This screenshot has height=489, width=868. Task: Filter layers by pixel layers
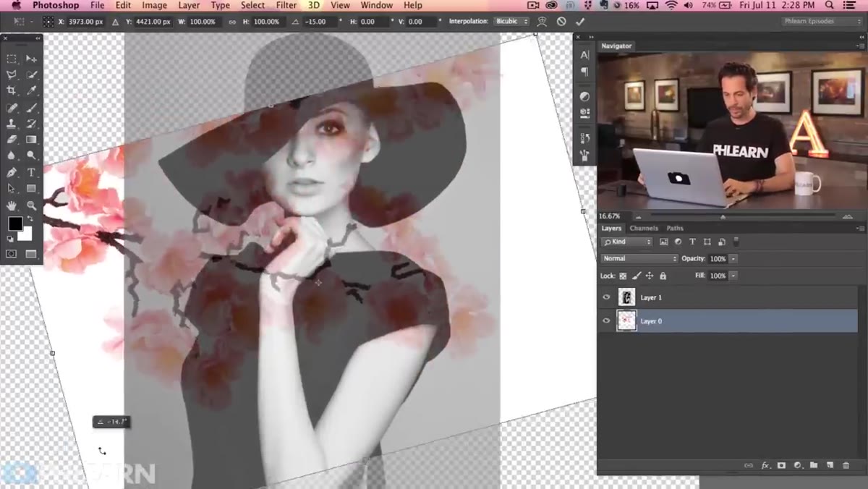click(663, 242)
